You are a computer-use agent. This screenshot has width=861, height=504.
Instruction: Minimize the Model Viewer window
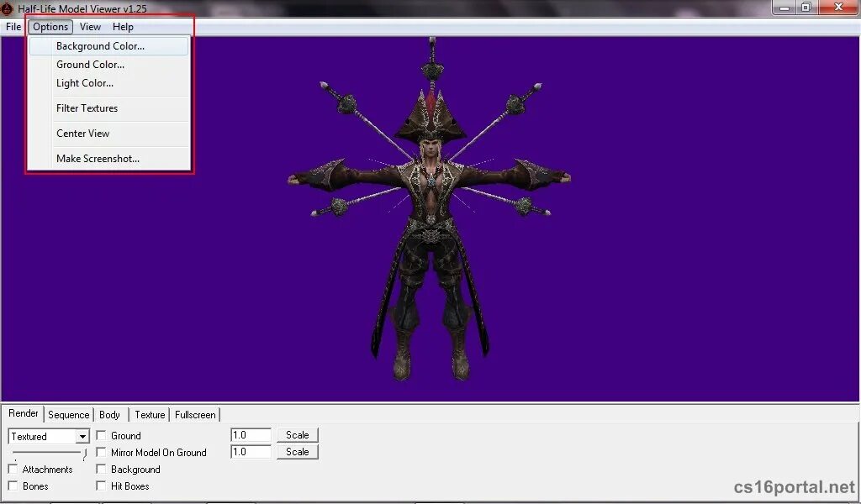(x=784, y=7)
